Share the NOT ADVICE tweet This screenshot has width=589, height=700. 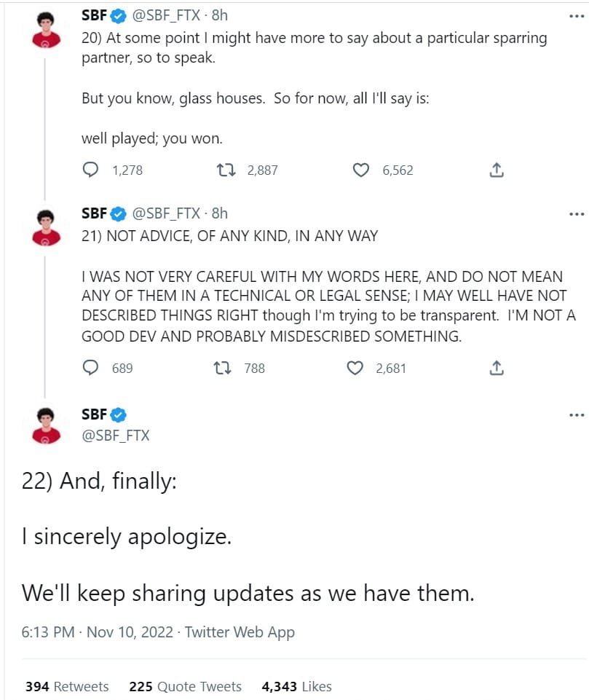[497, 368]
